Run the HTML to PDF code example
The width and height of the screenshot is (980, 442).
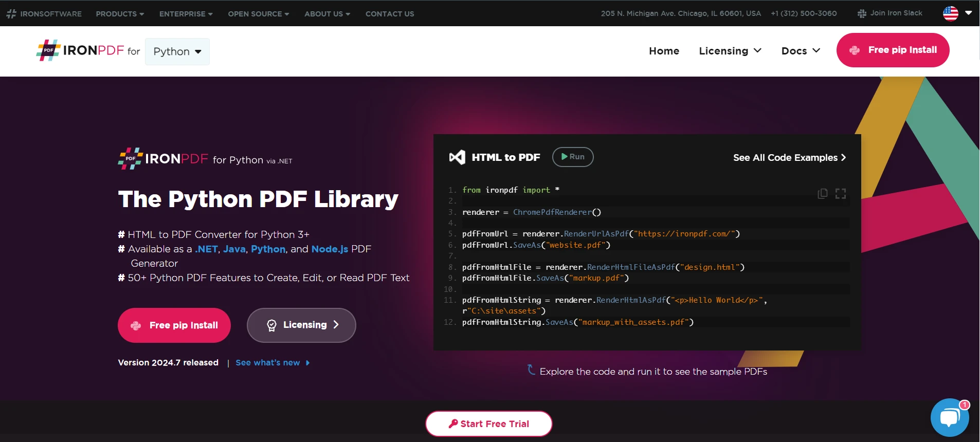click(573, 157)
